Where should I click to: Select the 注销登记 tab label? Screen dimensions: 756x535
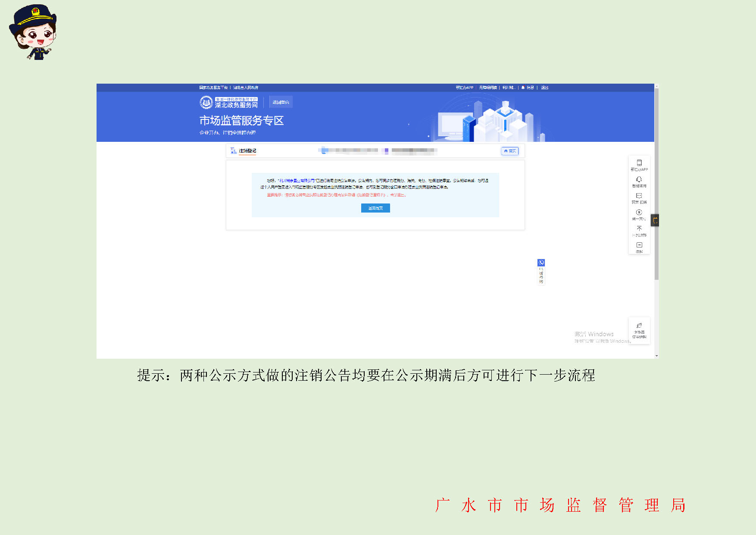click(x=247, y=151)
